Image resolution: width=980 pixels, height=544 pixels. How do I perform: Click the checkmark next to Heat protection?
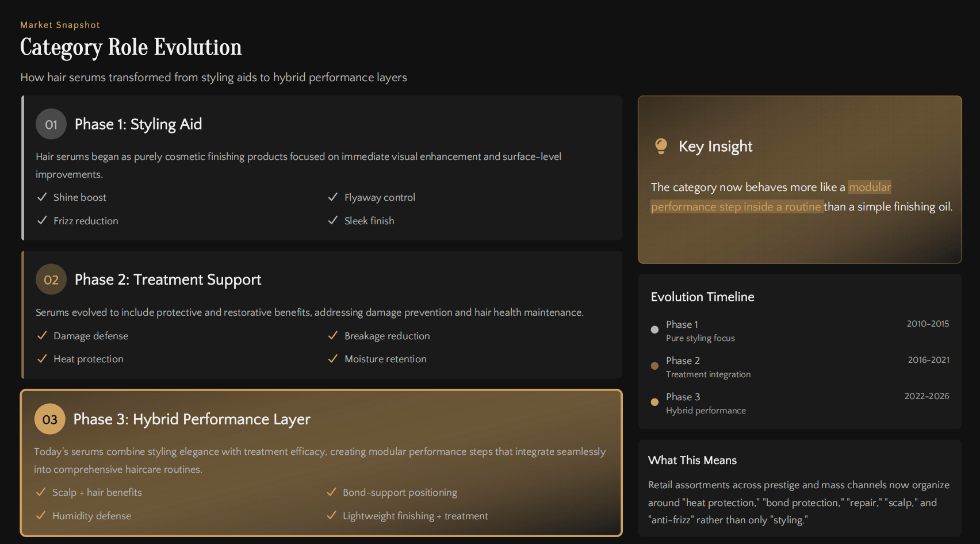tap(42, 359)
